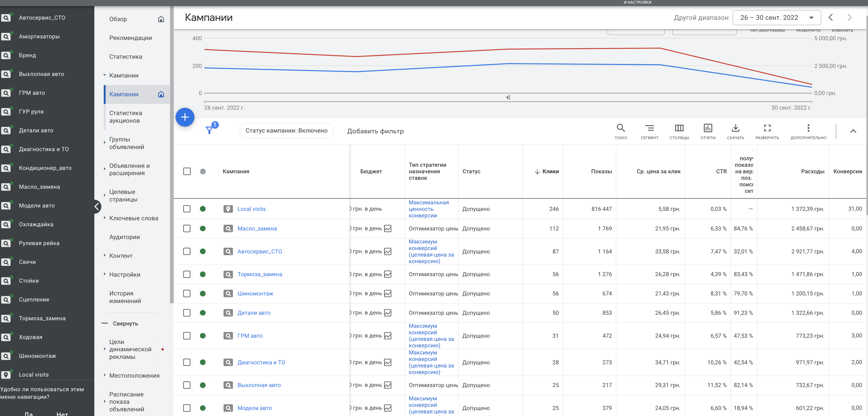Expand Контент section

105,255
